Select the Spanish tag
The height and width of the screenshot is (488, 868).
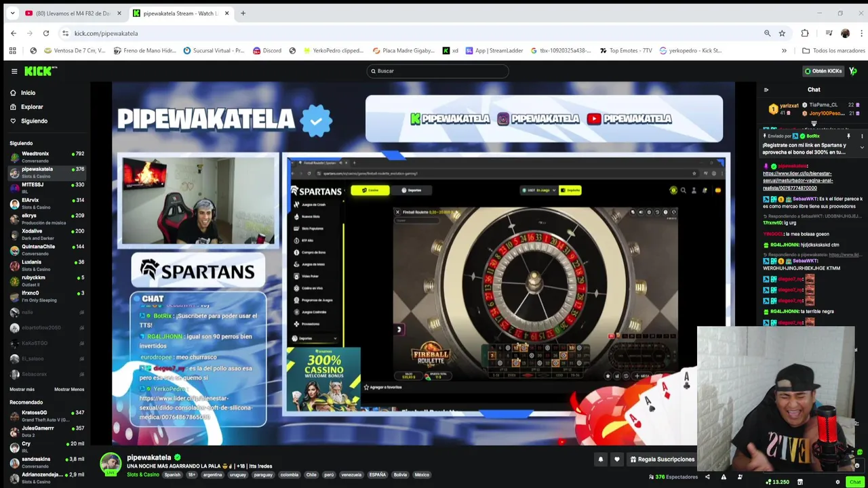pyautogui.click(x=172, y=475)
